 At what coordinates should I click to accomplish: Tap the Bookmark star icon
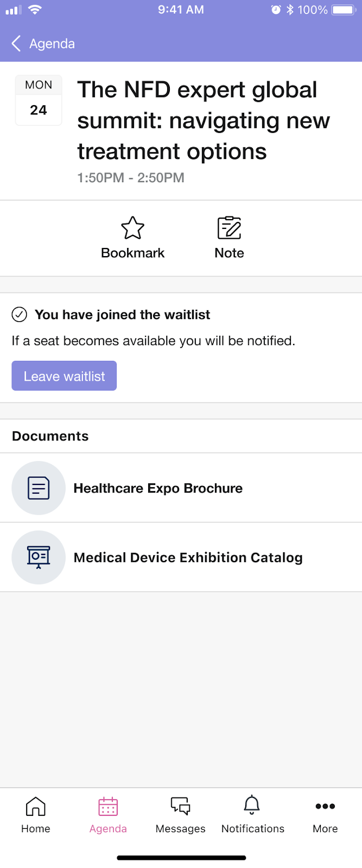pos(132,228)
